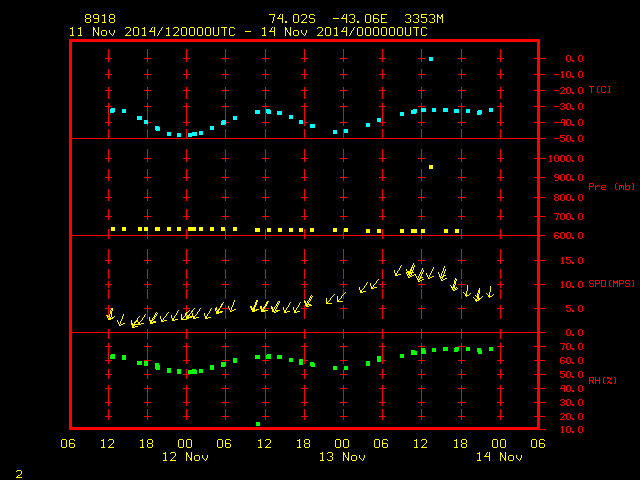Select the Pre (mb) axis label
The image size is (640, 480).
(x=611, y=187)
